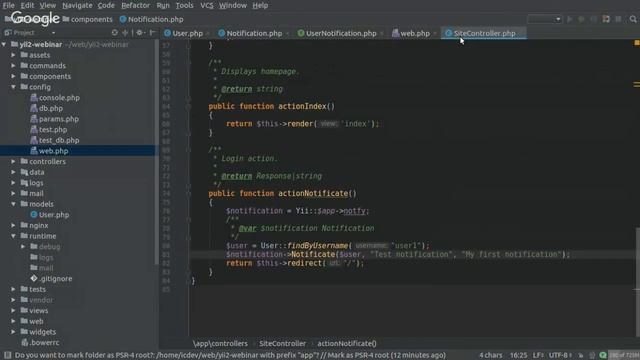Screen dimensions: 640x360
Task: Collapse the yii2-webinar project root
Action: pyautogui.click(x=4, y=44)
